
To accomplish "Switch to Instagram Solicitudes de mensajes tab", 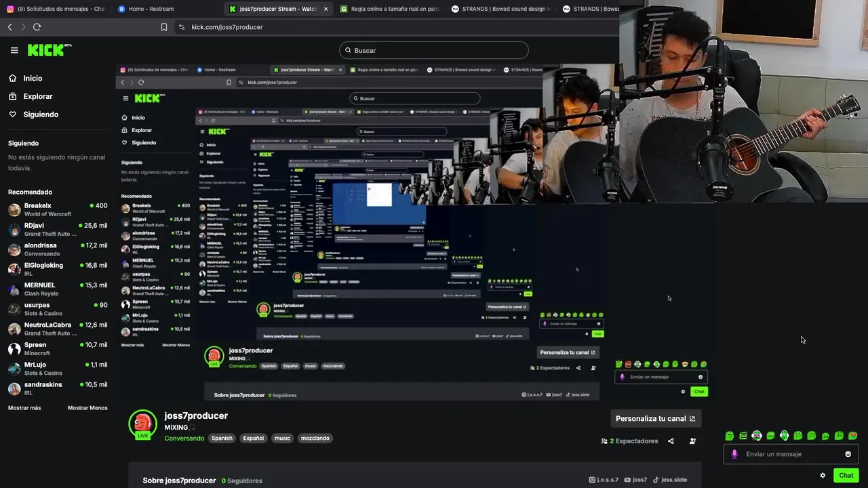I will point(57,9).
